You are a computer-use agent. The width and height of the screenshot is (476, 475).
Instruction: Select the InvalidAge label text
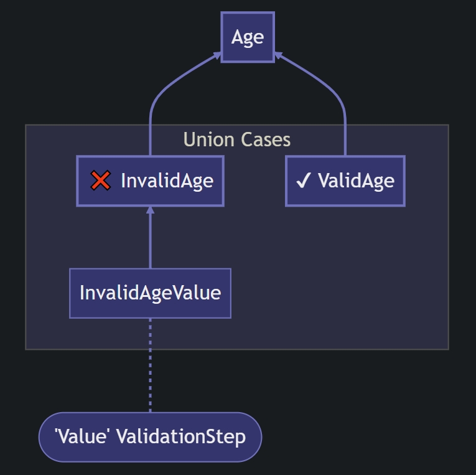167,181
